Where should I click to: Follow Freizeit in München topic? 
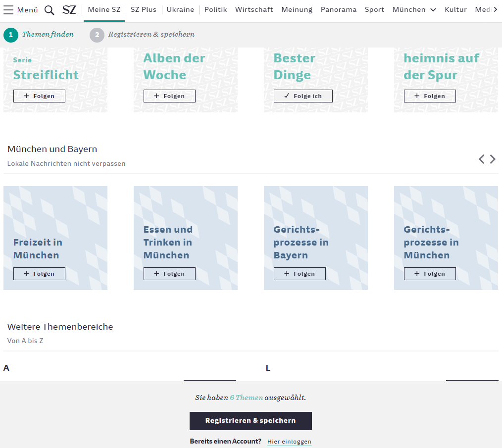click(x=39, y=274)
